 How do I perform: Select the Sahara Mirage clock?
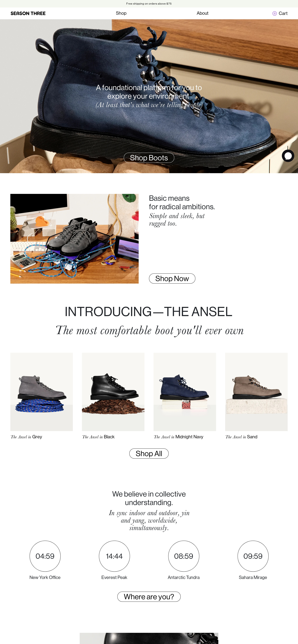253,556
